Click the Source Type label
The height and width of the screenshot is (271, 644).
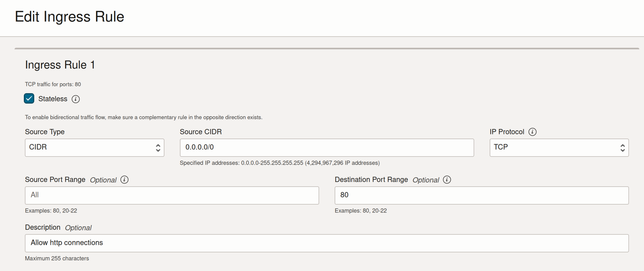pyautogui.click(x=45, y=132)
